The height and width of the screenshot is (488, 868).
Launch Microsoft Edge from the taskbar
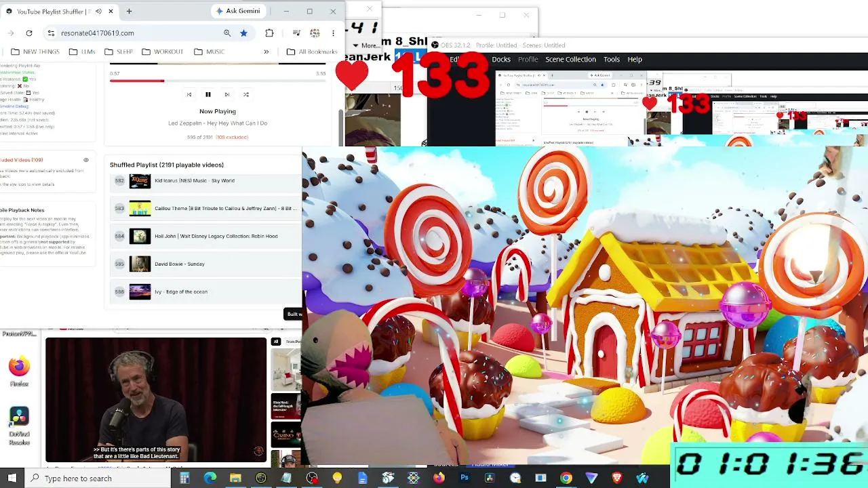(210, 479)
